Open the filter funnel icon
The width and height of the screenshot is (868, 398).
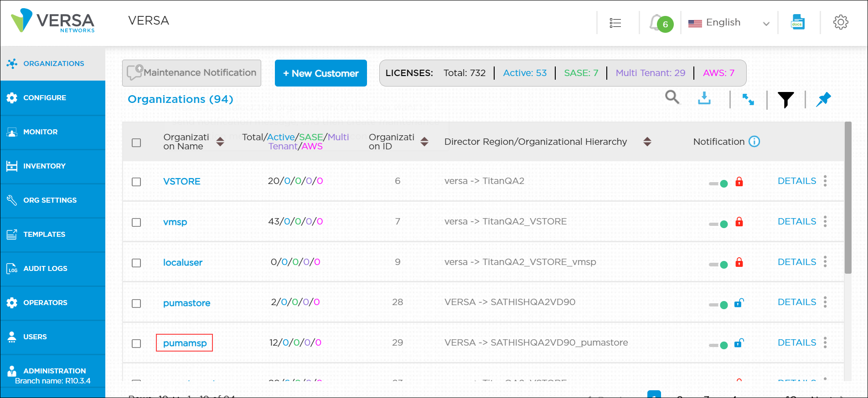click(785, 99)
